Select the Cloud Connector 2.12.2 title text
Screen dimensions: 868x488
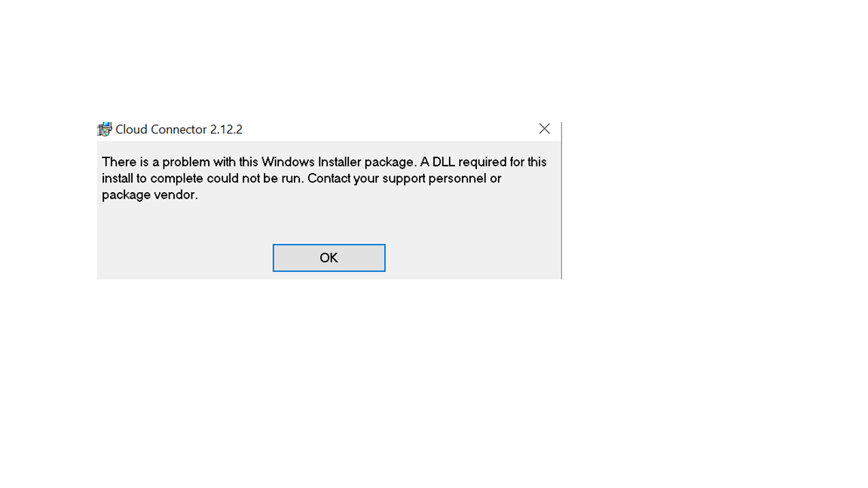[179, 129]
